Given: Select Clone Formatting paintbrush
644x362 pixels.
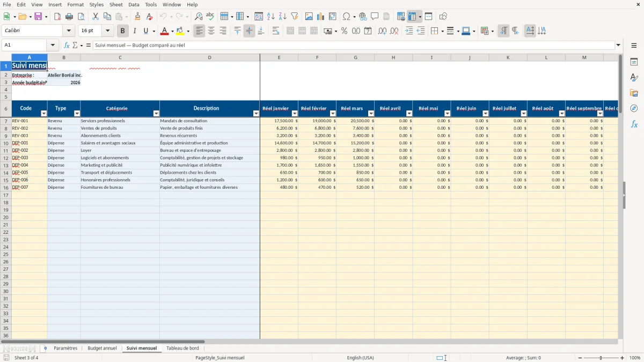Looking at the screenshot, I should (138, 17).
